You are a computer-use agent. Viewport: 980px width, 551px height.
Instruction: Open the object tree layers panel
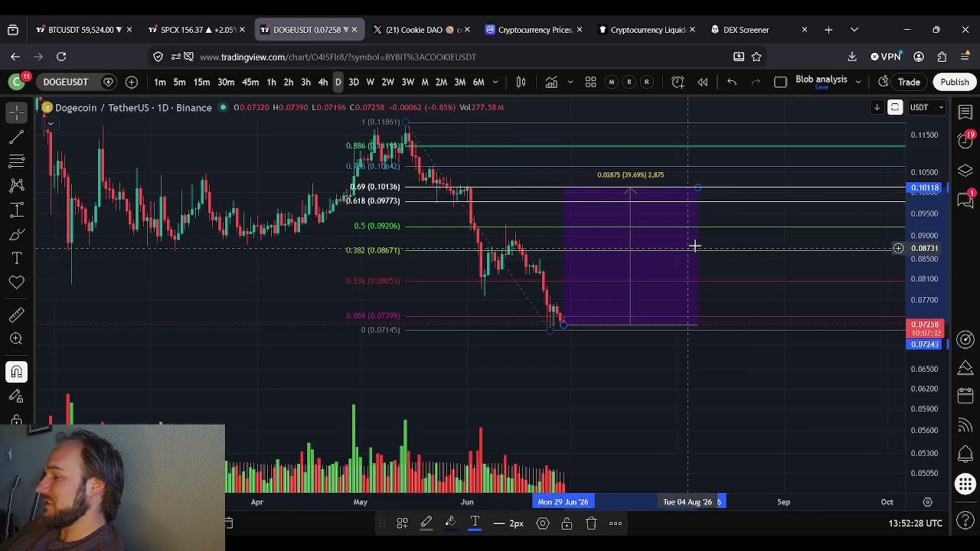(x=965, y=170)
